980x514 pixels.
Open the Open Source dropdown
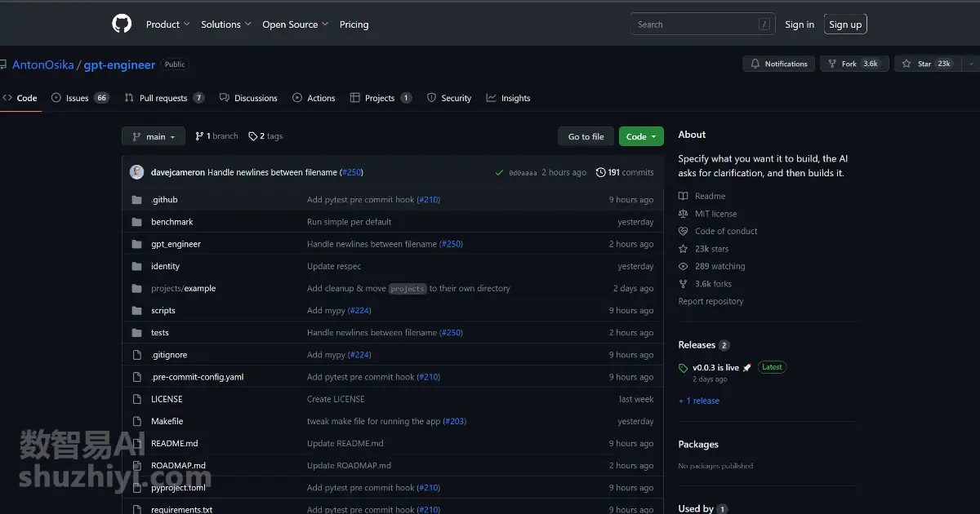pyautogui.click(x=296, y=24)
